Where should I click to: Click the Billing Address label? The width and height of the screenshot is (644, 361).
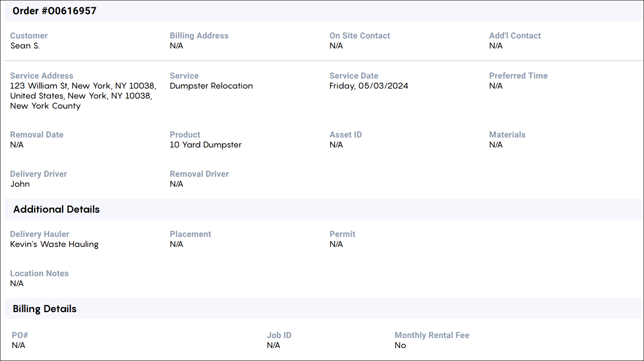(x=199, y=36)
